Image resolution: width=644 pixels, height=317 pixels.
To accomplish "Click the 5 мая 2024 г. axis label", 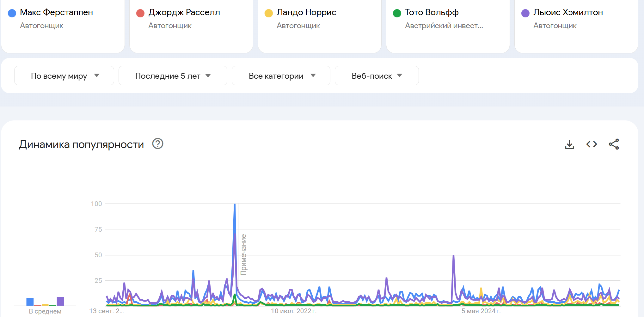I will coord(481,311).
